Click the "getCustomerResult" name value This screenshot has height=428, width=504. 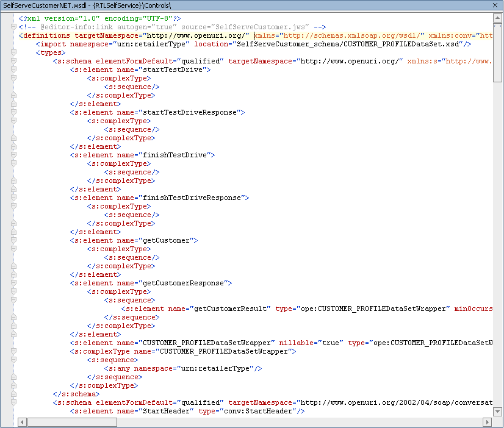pos(230,309)
